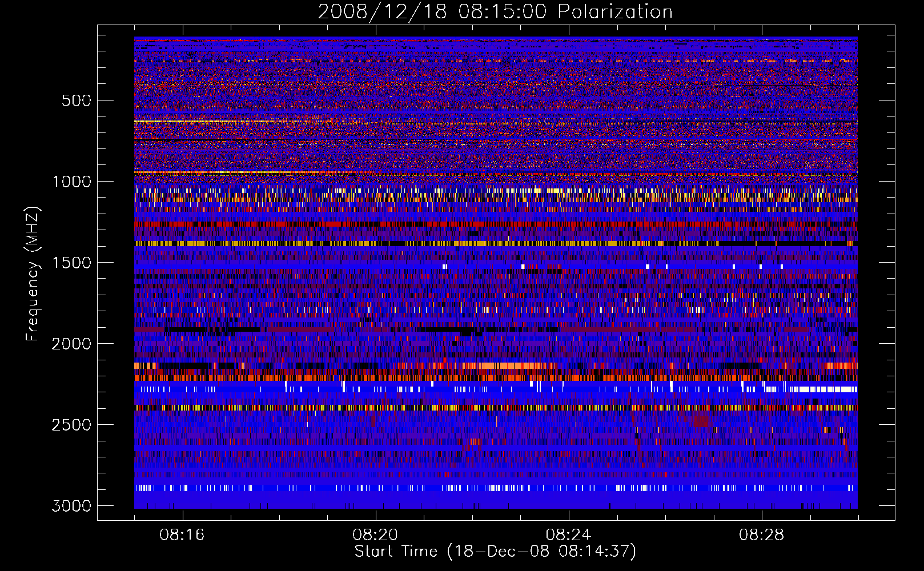
Task: Click the 2000 frequency tick label
Action: point(71,344)
